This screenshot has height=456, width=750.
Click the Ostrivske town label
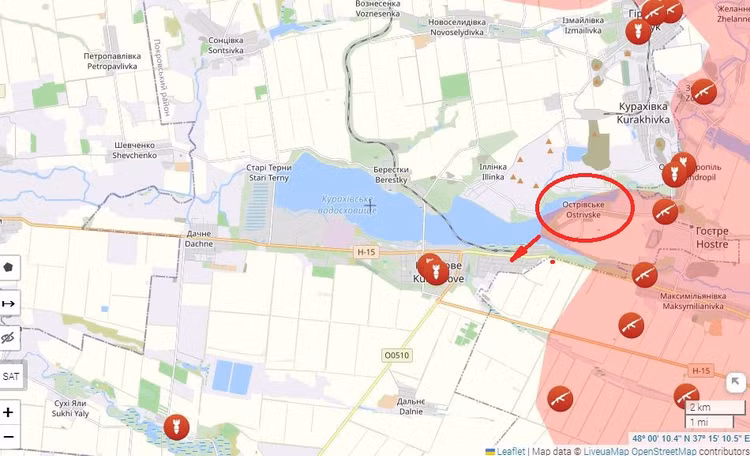pyautogui.click(x=583, y=210)
